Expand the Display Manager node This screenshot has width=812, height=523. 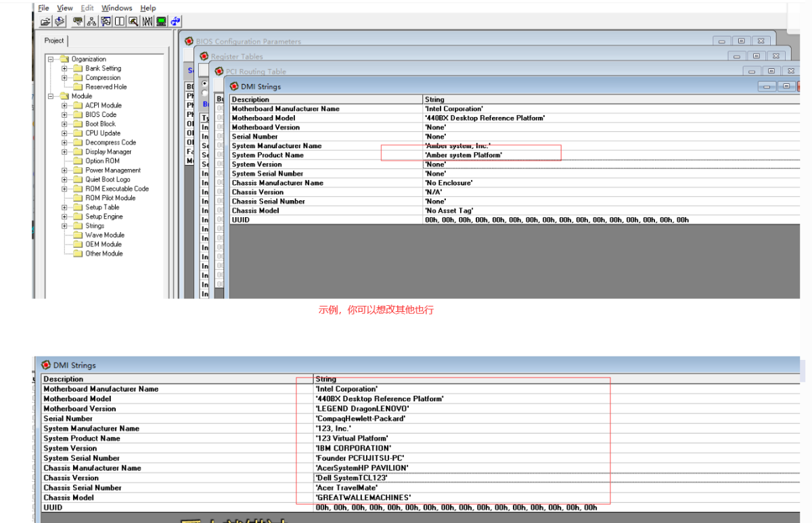pos(64,152)
